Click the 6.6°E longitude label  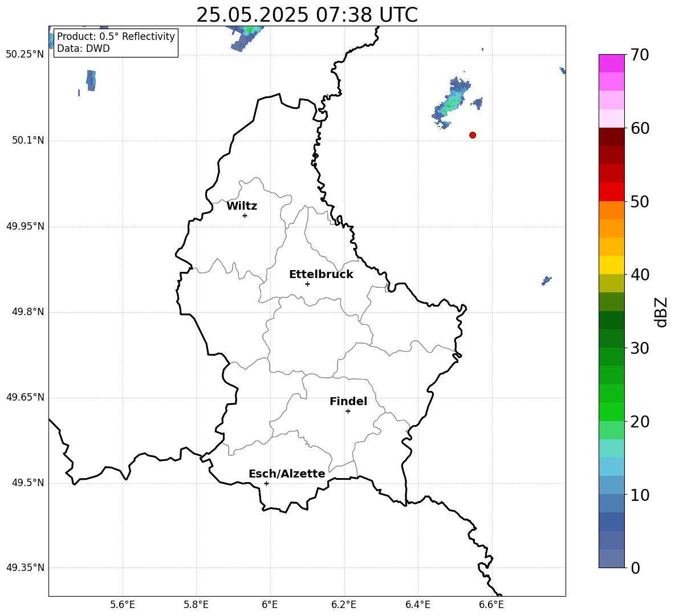coord(491,605)
